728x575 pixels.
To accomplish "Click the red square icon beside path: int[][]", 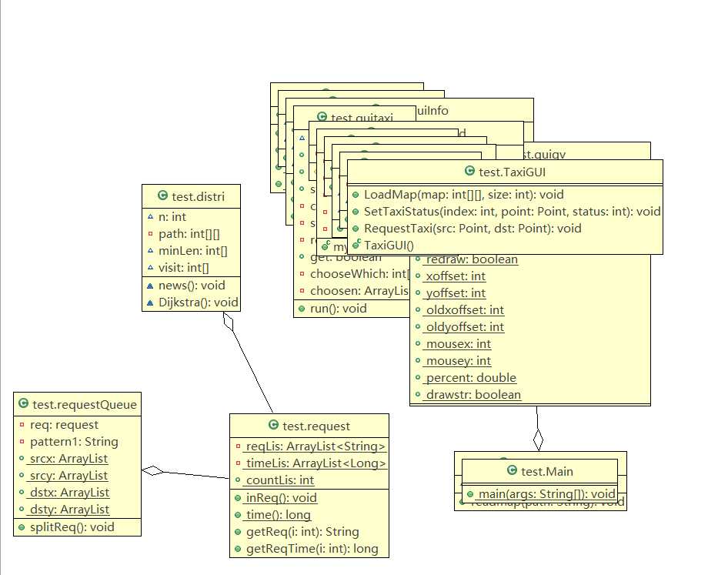I will [x=150, y=234].
